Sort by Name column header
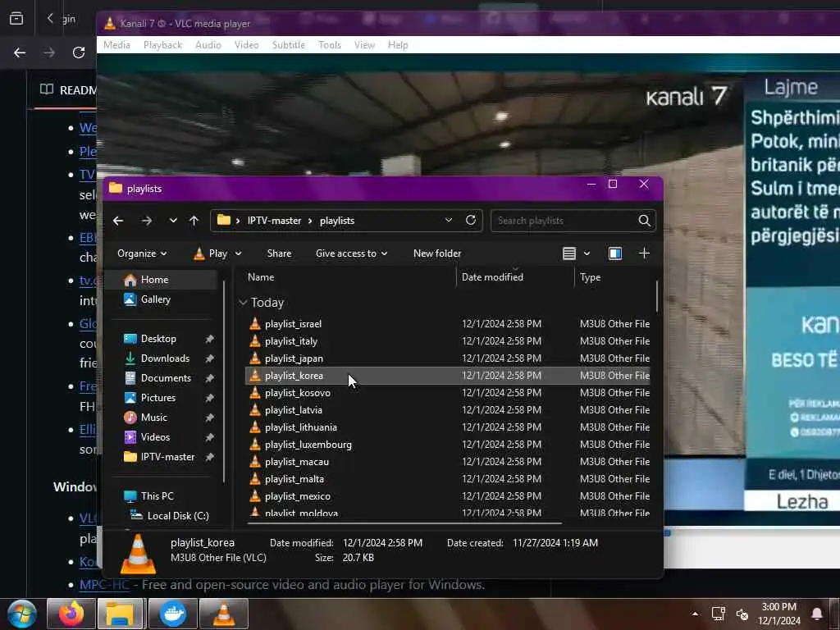This screenshot has width=840, height=630. 261,277
